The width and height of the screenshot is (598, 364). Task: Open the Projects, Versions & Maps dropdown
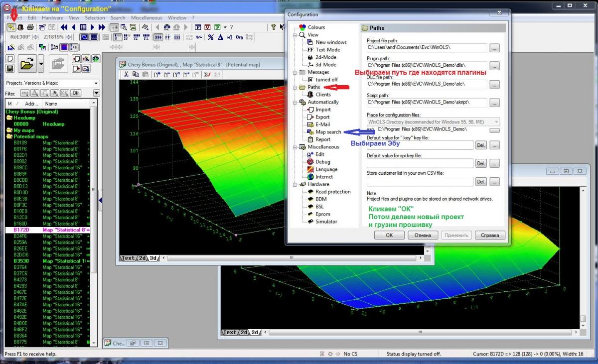click(x=96, y=83)
